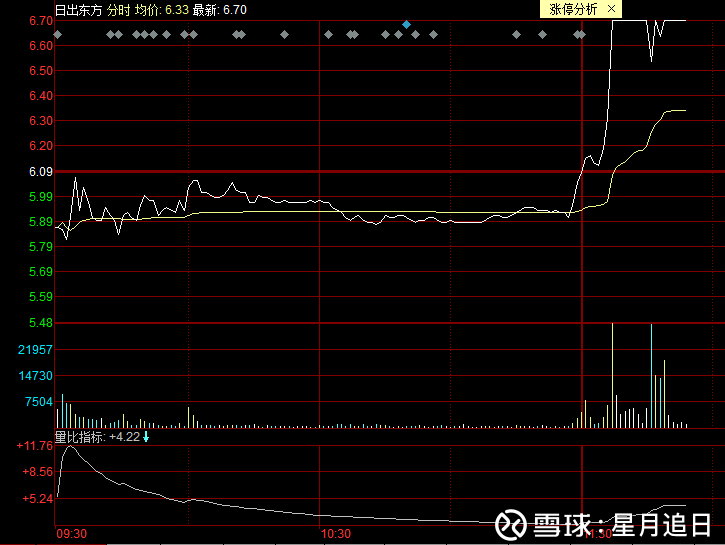Click the 21957 volume axis label
This screenshot has height=545, width=725.
36,349
